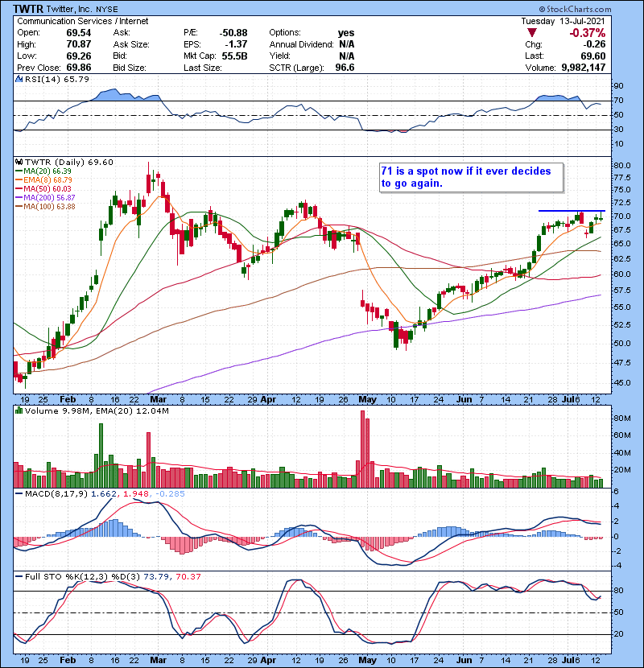Select the Open value 69.54
This screenshot has height=668, width=644.
click(x=78, y=33)
